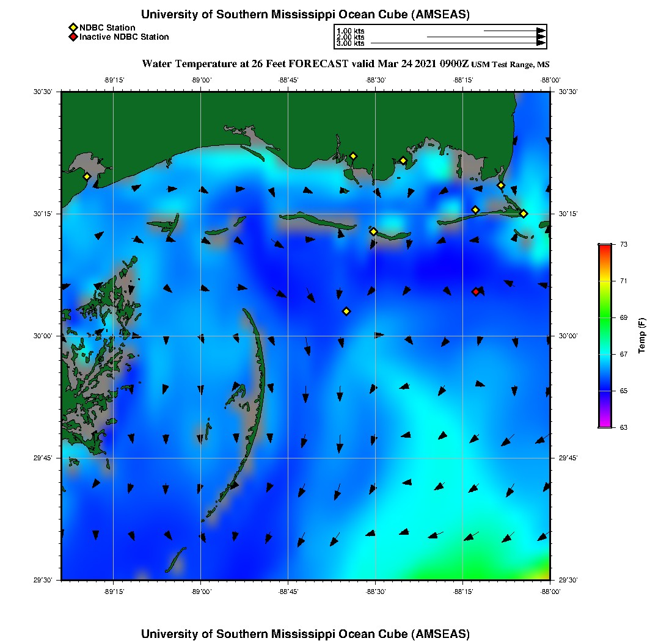
Task: Click the bottom Ocean Cube (AMSEAS) footer title
Action: pyautogui.click(x=305, y=634)
